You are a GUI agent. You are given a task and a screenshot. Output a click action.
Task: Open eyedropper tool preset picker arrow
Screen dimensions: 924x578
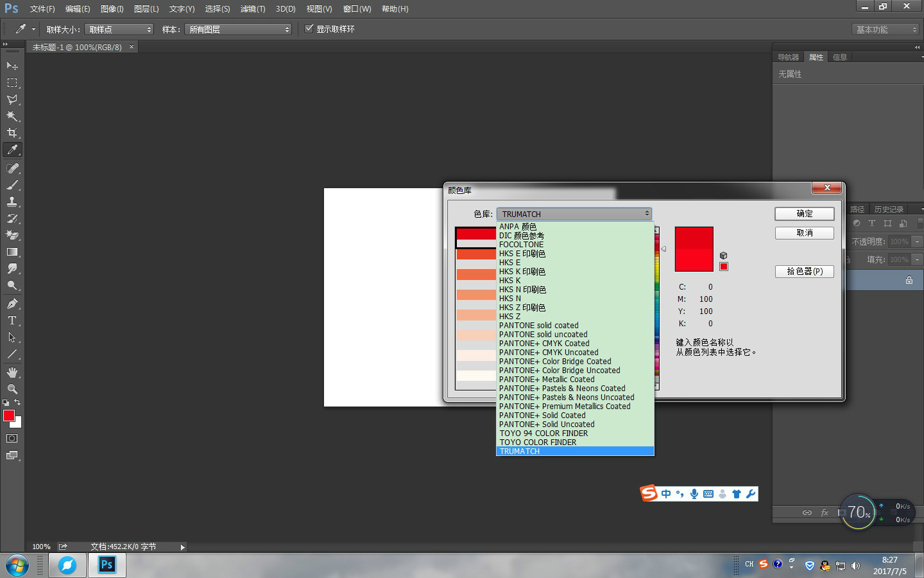(x=34, y=29)
